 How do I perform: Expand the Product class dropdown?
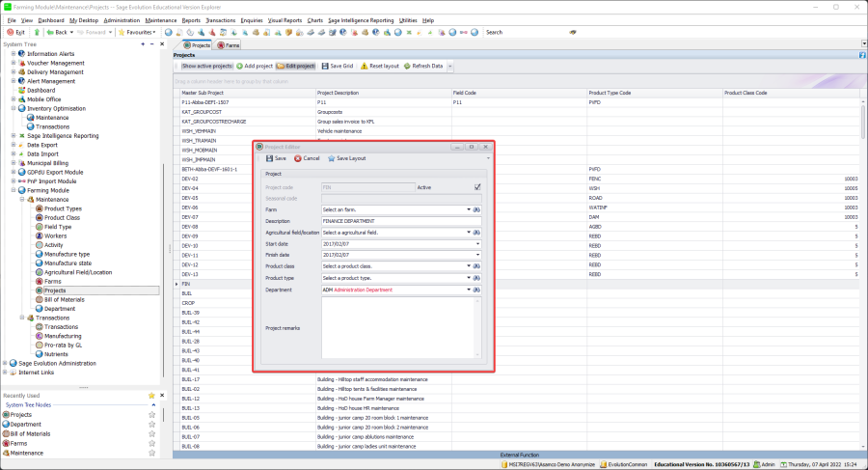click(x=469, y=266)
